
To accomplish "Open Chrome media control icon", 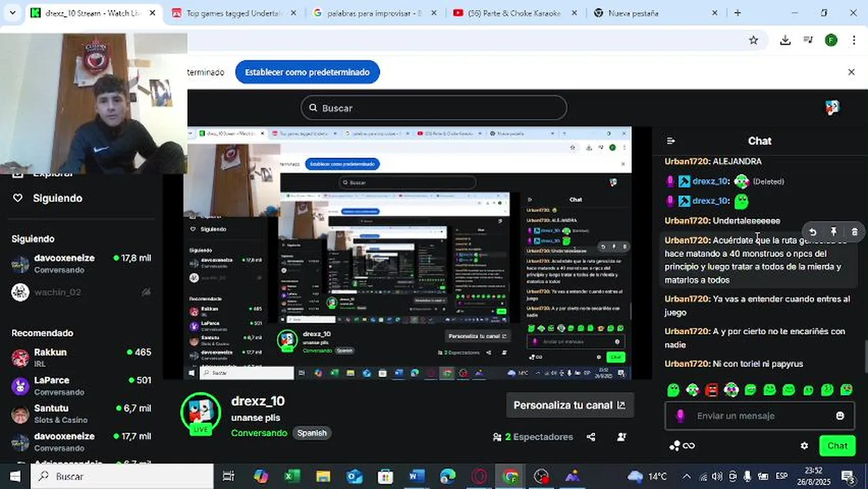I will pos(808,41).
